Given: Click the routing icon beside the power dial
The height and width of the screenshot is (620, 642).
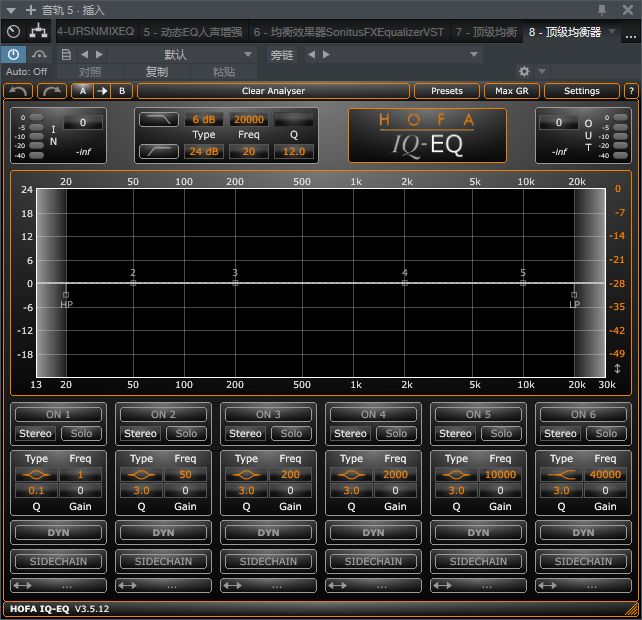Looking at the screenshot, I should pos(38,32).
